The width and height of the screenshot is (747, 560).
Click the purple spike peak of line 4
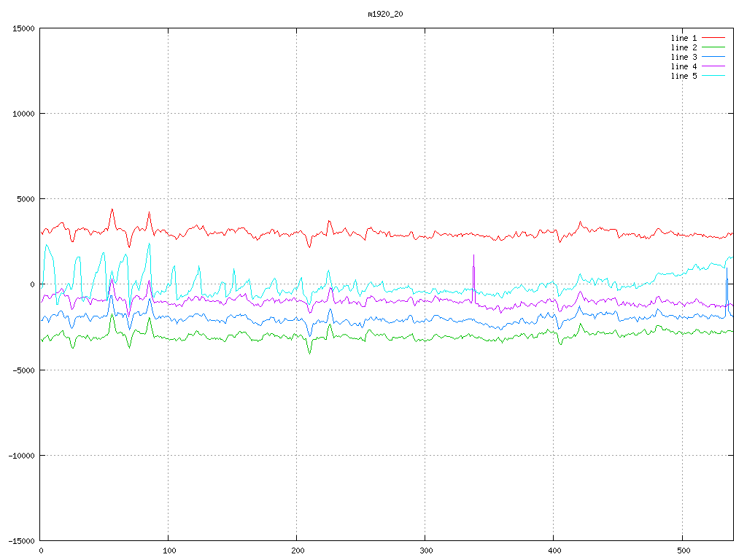(473, 256)
